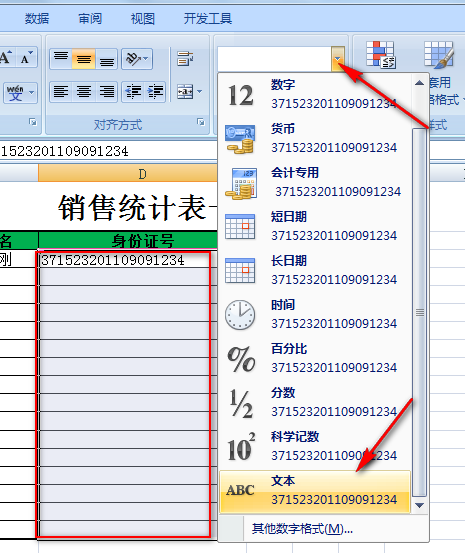Pick the 货币 currency format icon
This screenshot has height=553, width=465.
point(240,139)
